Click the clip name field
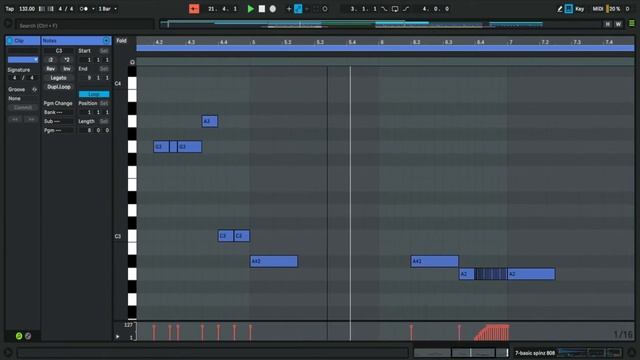The height and width of the screenshot is (360, 640). point(23,51)
